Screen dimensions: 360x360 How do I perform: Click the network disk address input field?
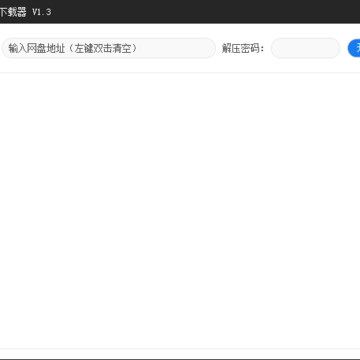click(109, 48)
